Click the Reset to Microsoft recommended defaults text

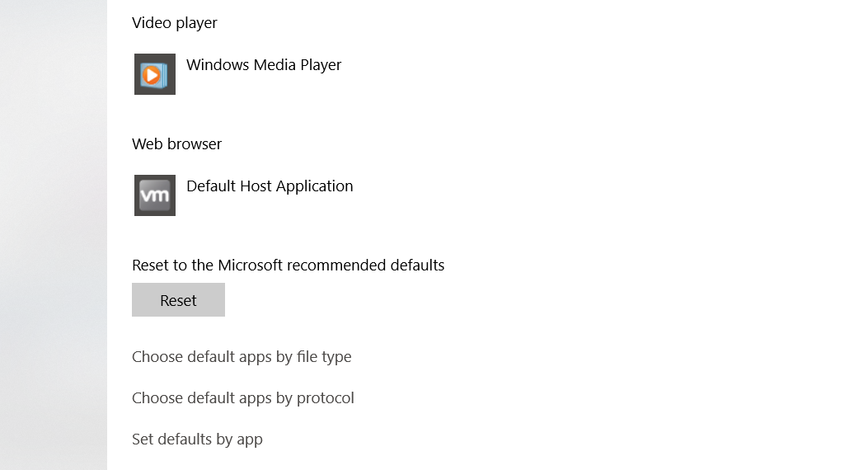pos(289,266)
